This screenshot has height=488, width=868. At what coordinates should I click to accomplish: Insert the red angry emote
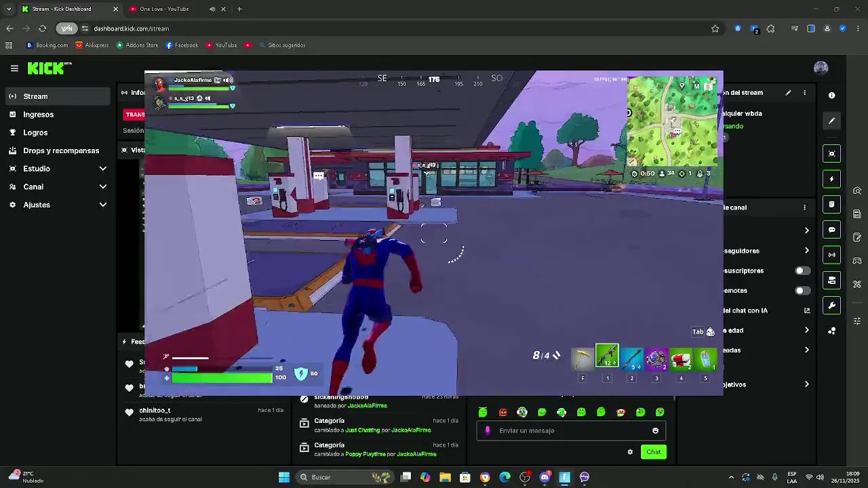click(502, 412)
